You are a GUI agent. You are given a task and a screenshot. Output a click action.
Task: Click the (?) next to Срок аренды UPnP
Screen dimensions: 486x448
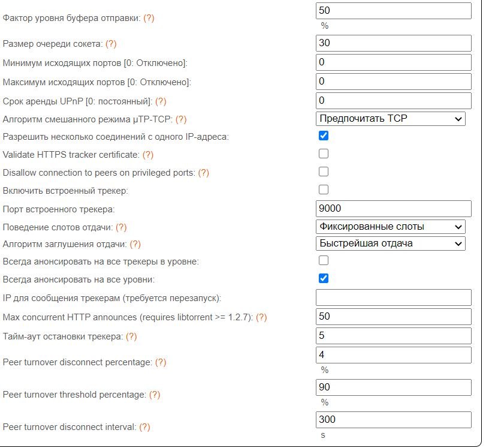coord(161,101)
